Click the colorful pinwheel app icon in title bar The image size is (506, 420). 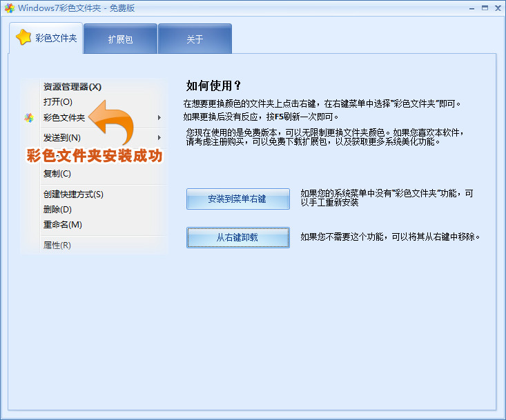[10, 8]
